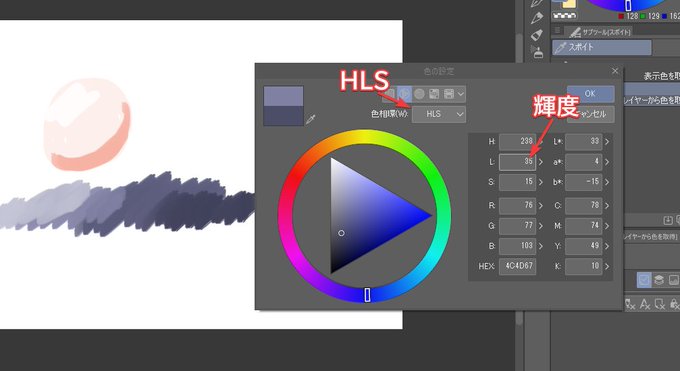680x371 pixels.
Task: Select the color set display mode icon
Action: tap(434, 94)
